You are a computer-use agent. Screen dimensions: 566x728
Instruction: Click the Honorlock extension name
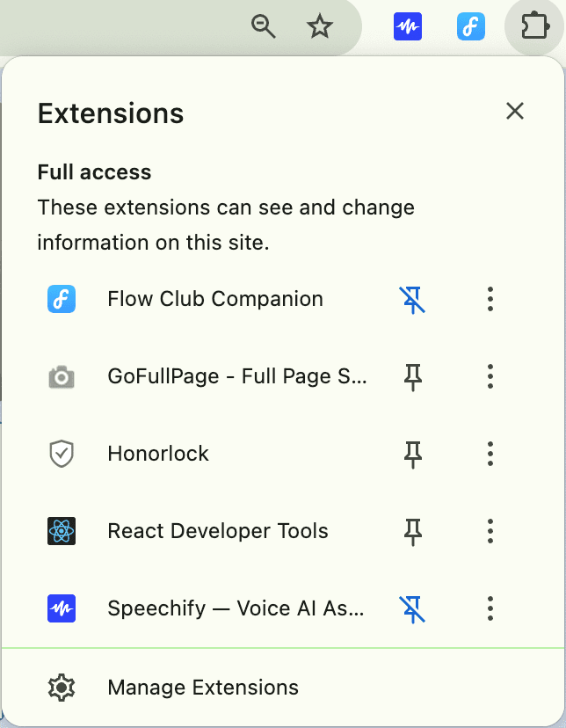(x=158, y=454)
